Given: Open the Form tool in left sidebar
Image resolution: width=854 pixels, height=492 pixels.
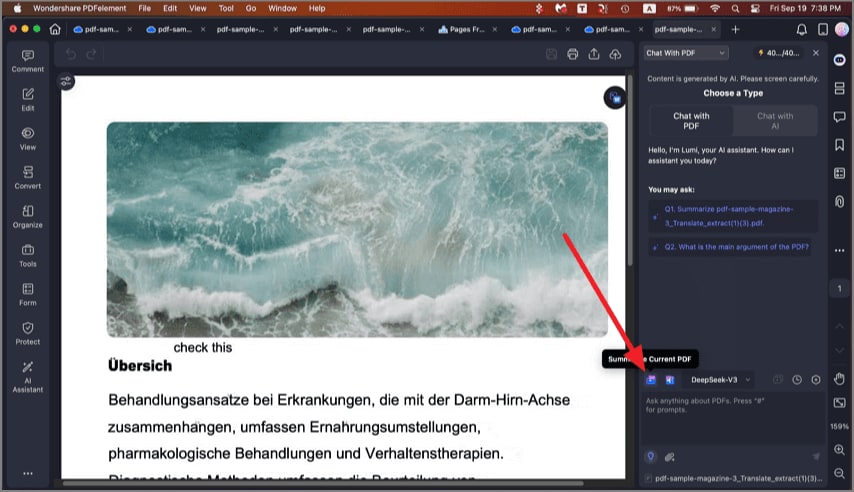Looking at the screenshot, I should (28, 294).
